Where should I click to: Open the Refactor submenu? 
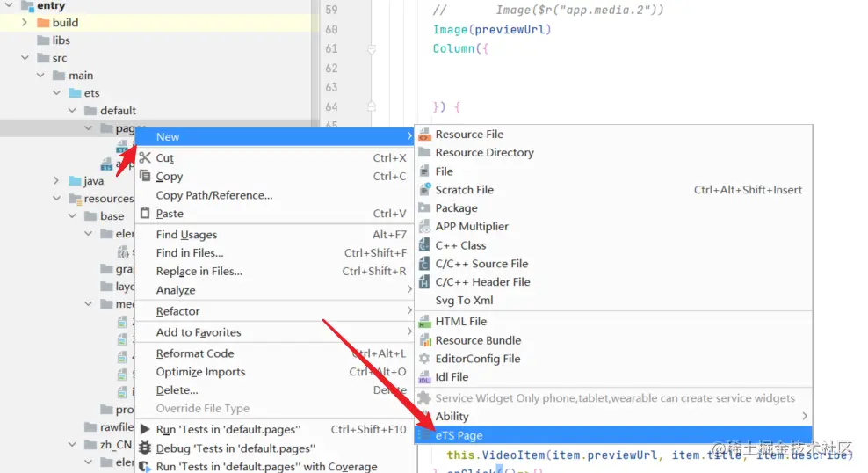pos(275,311)
